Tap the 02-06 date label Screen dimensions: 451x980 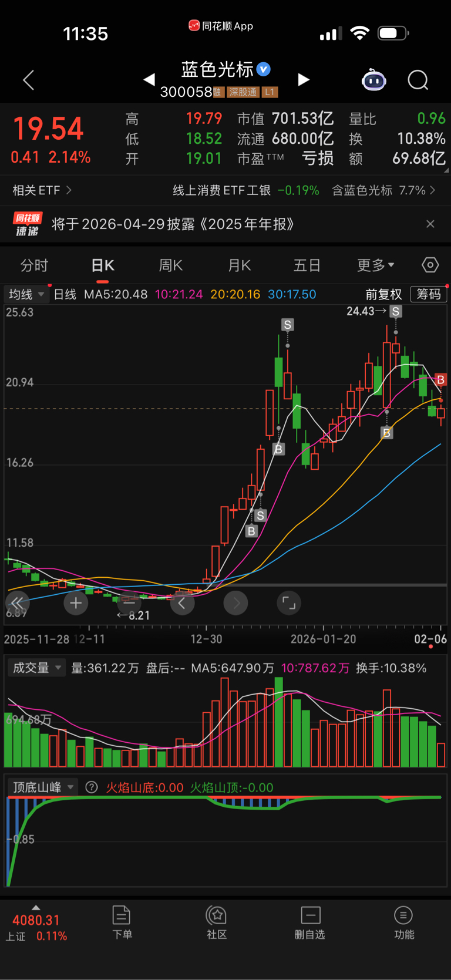[x=430, y=639]
